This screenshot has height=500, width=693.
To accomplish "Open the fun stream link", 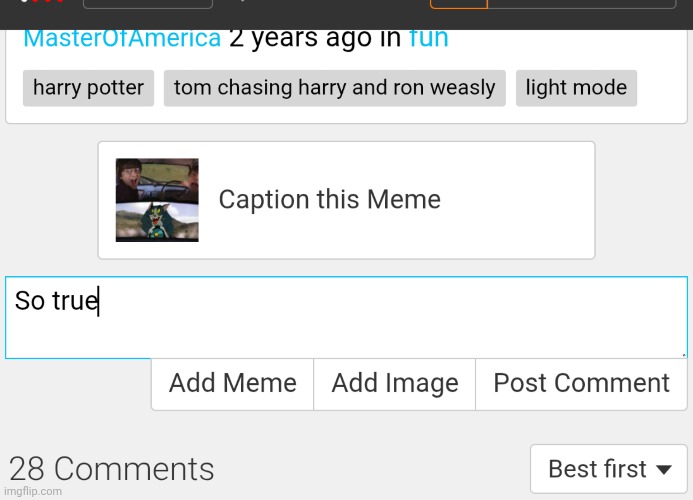I will [428, 38].
